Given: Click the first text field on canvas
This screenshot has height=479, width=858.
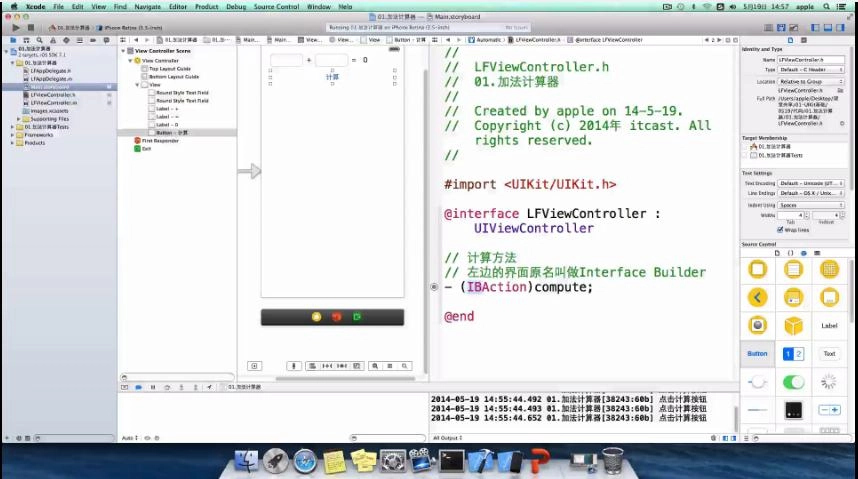Looking at the screenshot, I should pyautogui.click(x=286, y=60).
